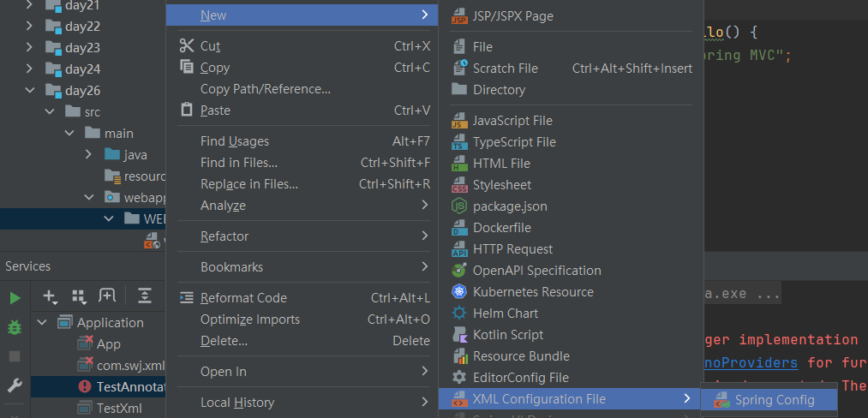The image size is (868, 418).
Task: Open the Group By icon in Services
Action: click(x=79, y=296)
